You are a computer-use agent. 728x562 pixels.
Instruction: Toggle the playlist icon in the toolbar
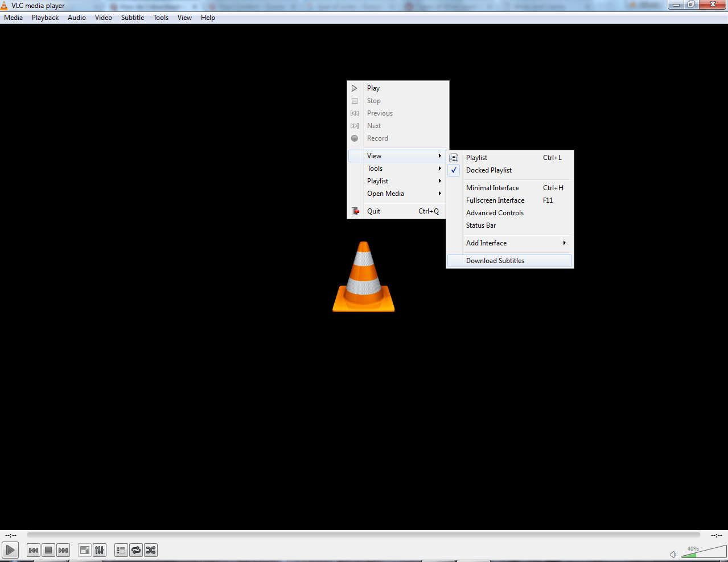[x=121, y=550]
